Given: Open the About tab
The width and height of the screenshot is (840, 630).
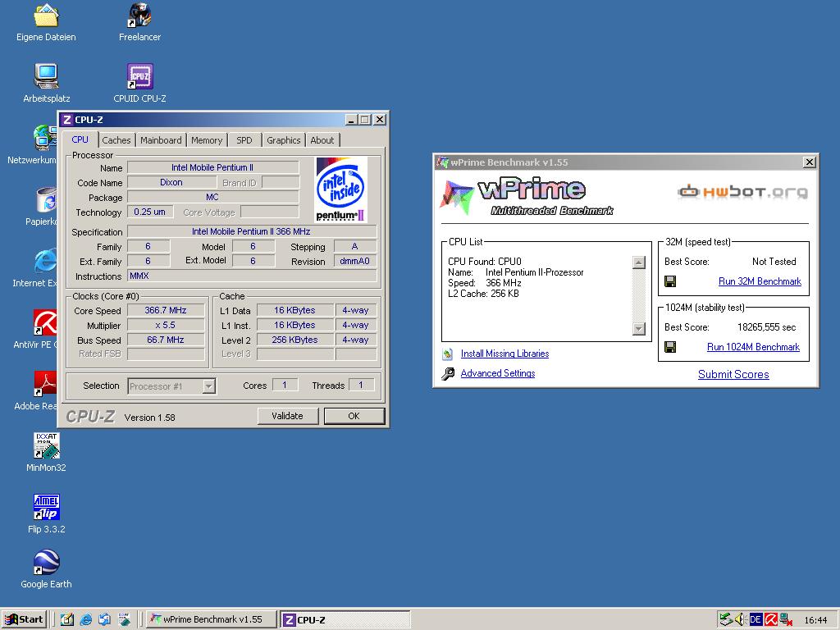Looking at the screenshot, I should (322, 139).
